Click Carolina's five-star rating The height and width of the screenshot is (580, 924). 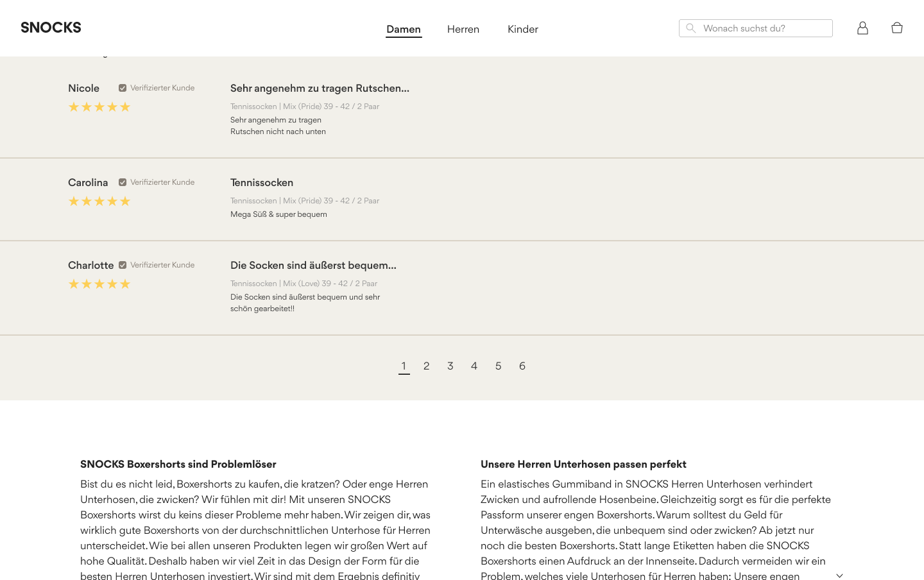point(99,201)
